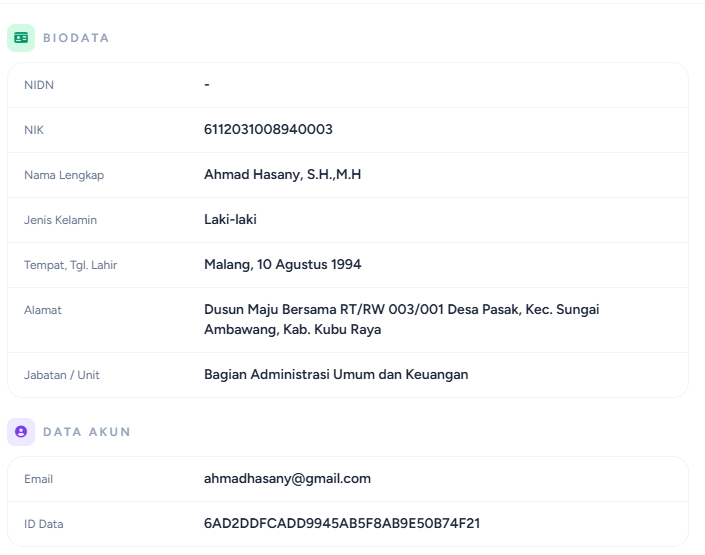
Task: Click the green Biodata ID card icon
Action: pos(21,38)
